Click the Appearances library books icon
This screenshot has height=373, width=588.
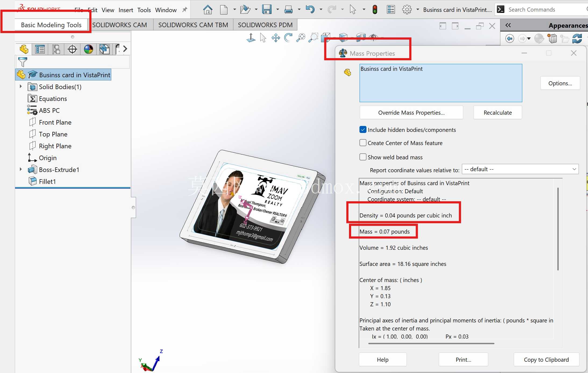point(552,38)
